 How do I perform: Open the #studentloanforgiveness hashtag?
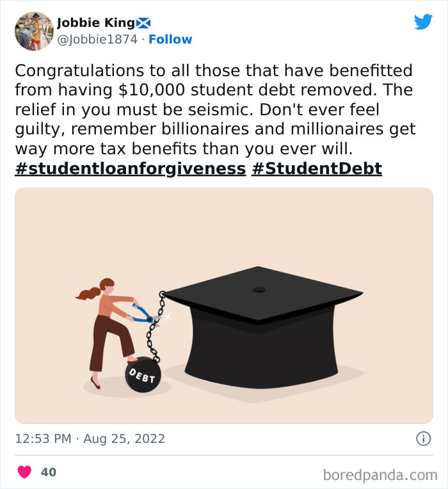(130, 169)
